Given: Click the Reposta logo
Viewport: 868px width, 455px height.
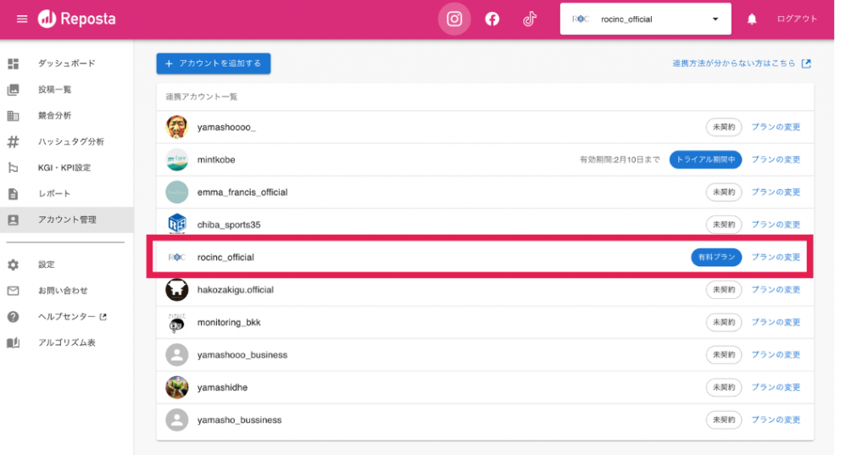Looking at the screenshot, I should [77, 19].
